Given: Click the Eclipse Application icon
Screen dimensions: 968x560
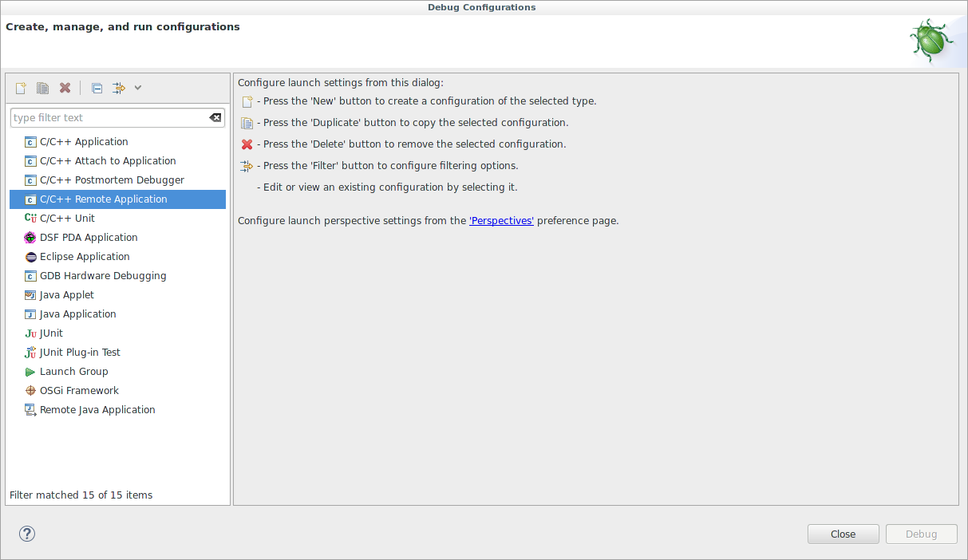Looking at the screenshot, I should [x=30, y=257].
